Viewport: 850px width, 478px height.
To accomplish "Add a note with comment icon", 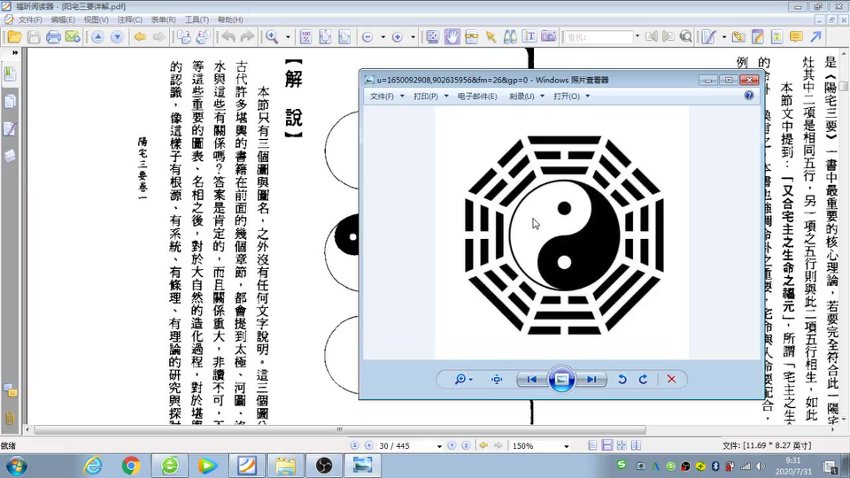I will [x=796, y=37].
